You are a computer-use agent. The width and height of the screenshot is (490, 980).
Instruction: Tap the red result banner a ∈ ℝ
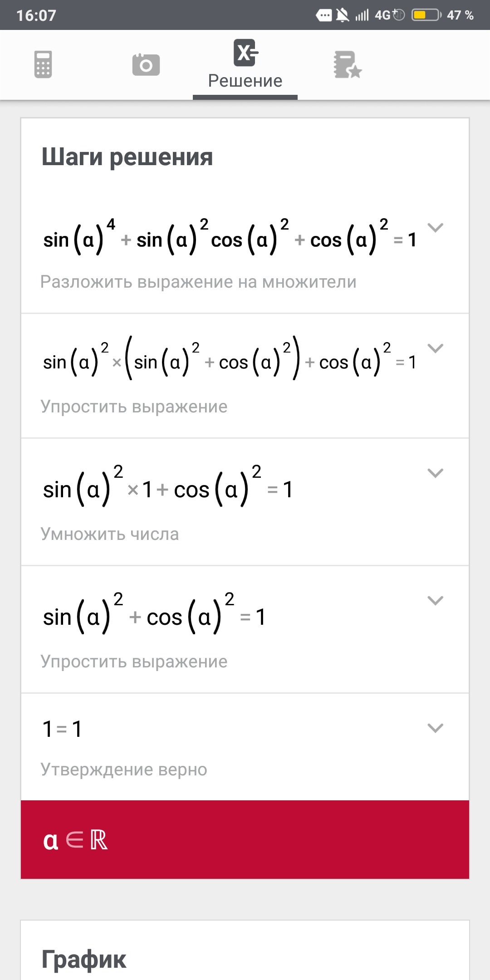[x=245, y=840]
